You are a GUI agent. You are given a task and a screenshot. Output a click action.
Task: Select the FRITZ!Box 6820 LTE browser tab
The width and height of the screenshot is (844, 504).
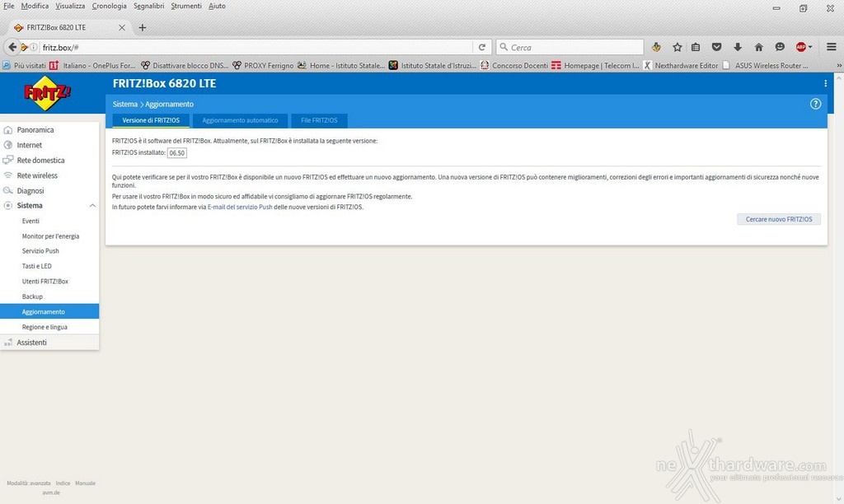(x=70, y=27)
